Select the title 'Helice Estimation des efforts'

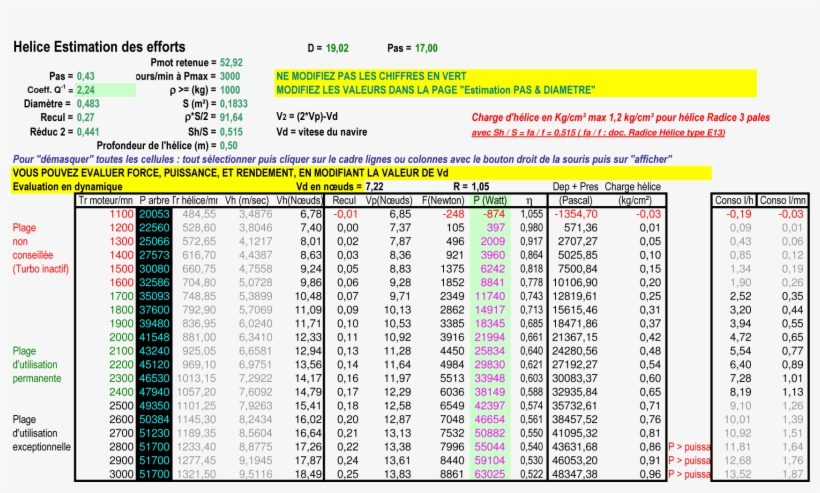tap(99, 47)
